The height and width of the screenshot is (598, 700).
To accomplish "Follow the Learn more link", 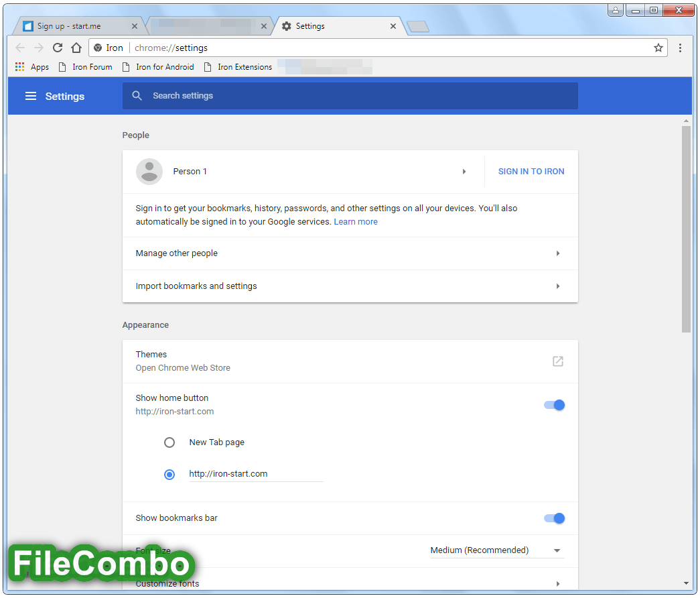I will [356, 222].
